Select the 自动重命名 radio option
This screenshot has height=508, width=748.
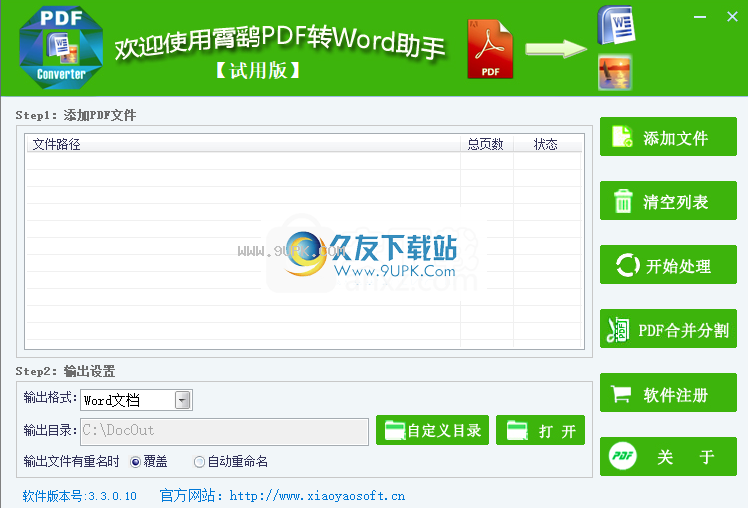199,462
